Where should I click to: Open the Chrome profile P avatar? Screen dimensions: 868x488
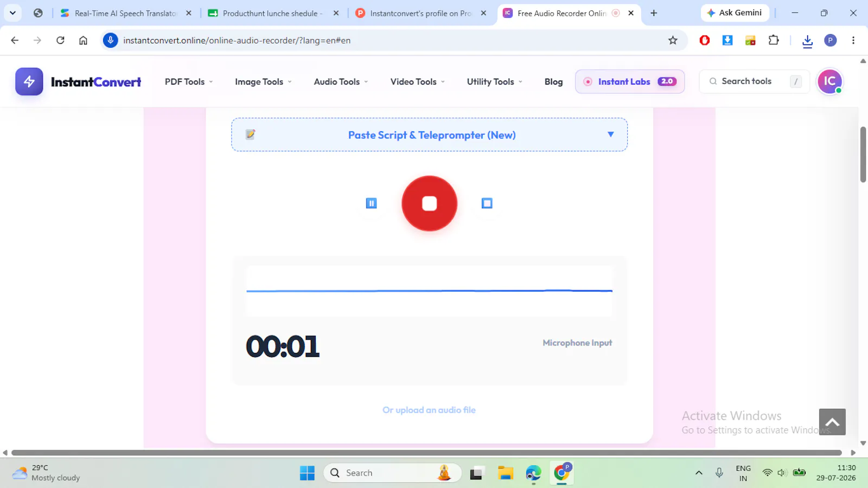[x=830, y=40]
